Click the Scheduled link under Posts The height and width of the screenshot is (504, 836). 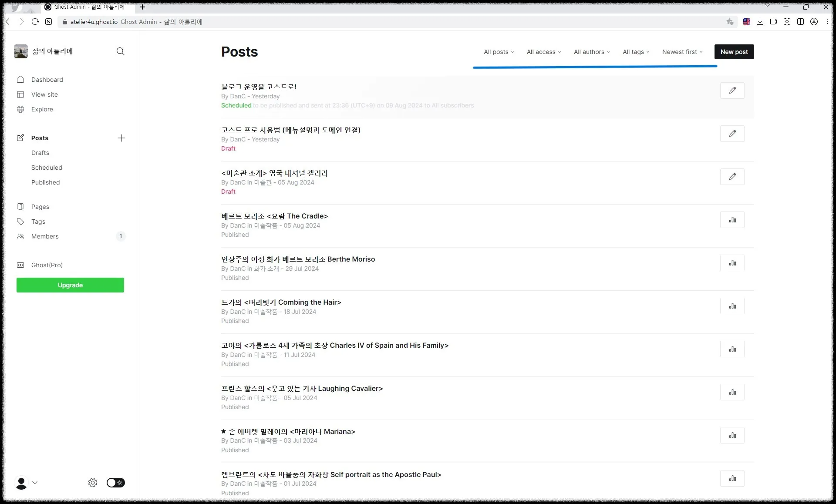click(x=47, y=168)
